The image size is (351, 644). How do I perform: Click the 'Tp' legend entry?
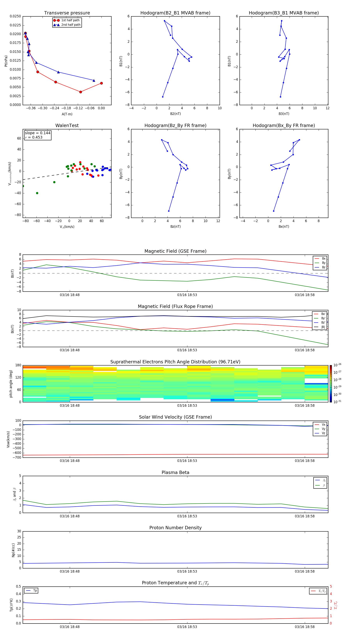(x=31, y=591)
